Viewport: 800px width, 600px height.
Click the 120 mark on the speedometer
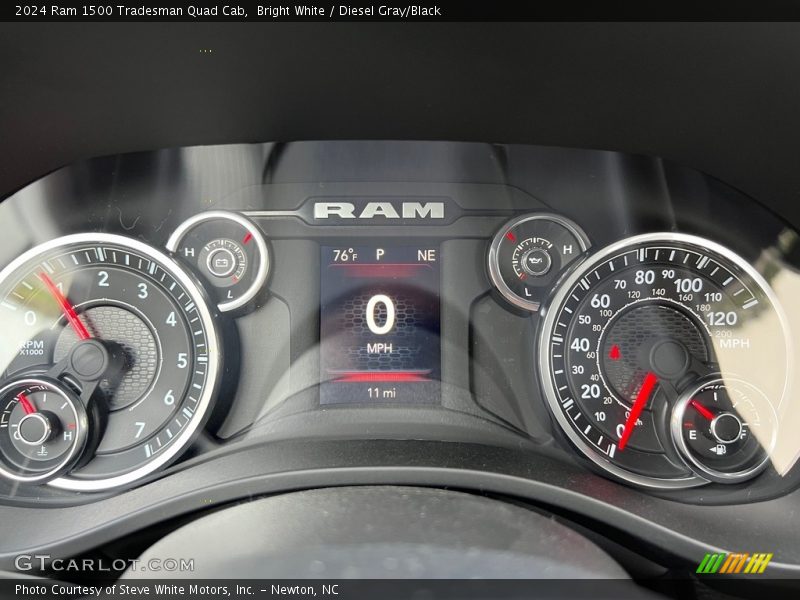(721, 319)
